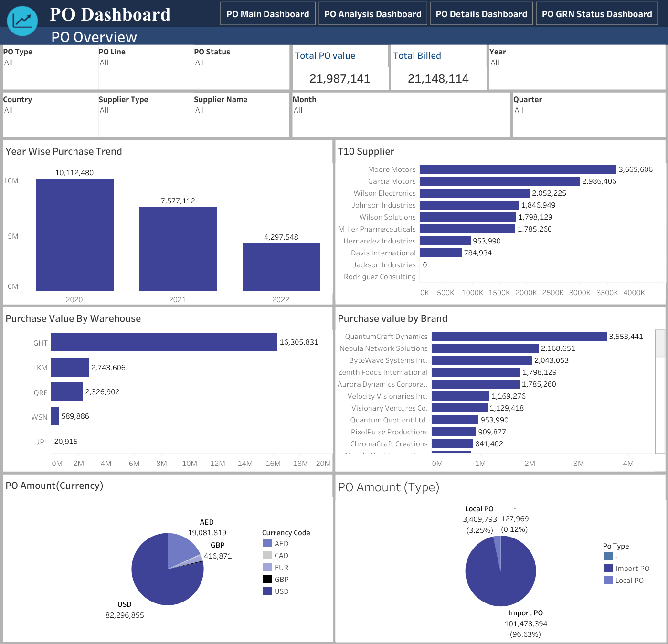
Task: Click the Import PO legend swatch
Action: click(608, 568)
